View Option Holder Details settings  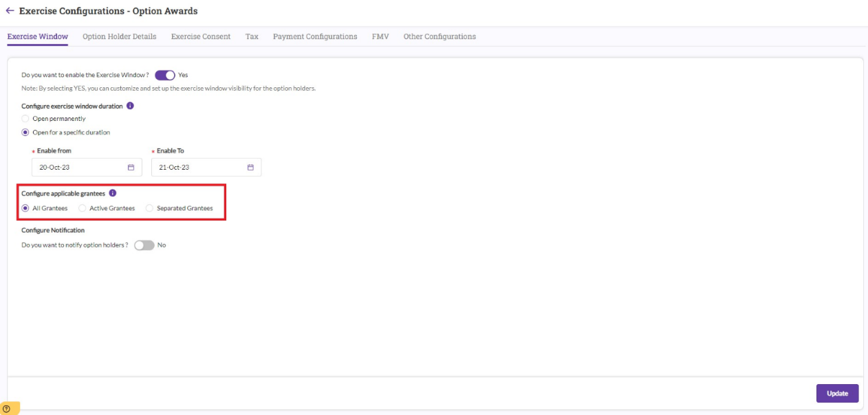tap(120, 36)
